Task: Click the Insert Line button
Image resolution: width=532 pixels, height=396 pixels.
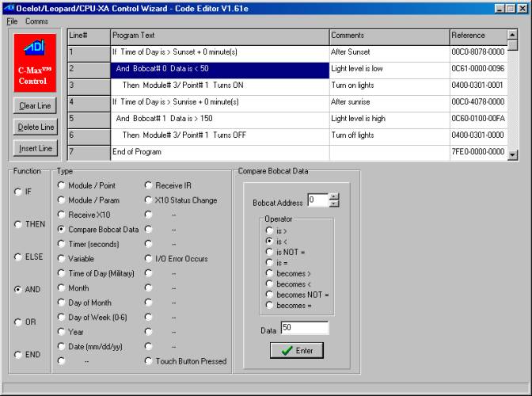Action: (36, 148)
